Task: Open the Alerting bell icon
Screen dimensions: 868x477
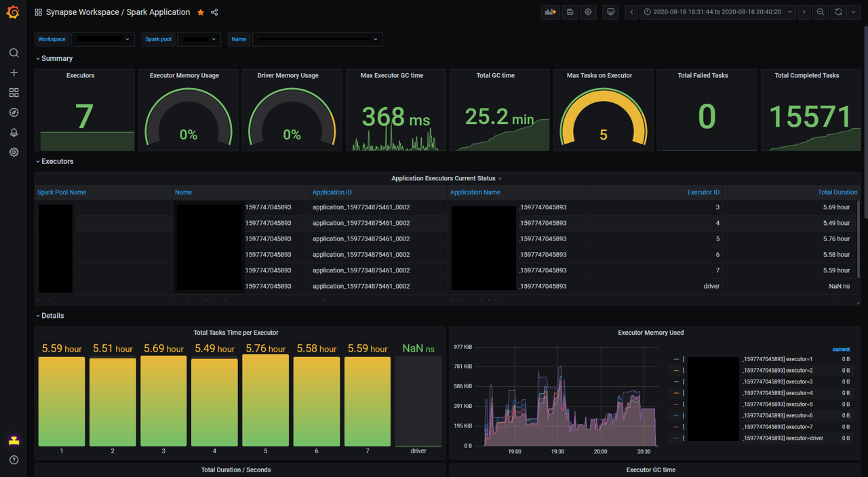Action: (14, 132)
